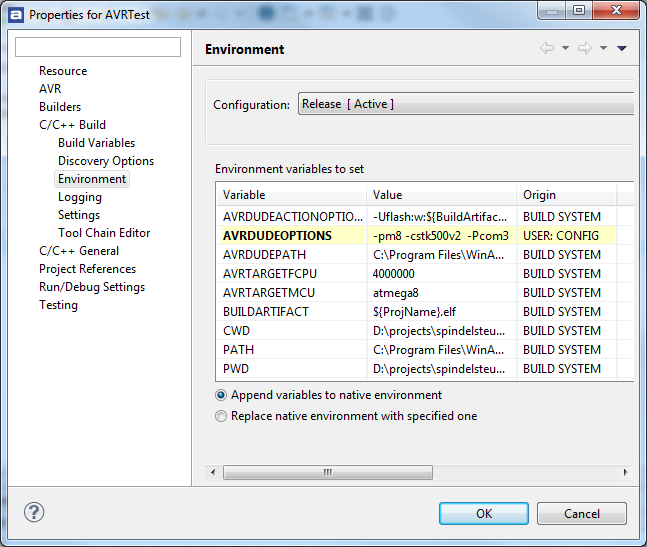The height and width of the screenshot is (547, 647).
Task: Click the filter text input field
Action: [x=98, y=47]
